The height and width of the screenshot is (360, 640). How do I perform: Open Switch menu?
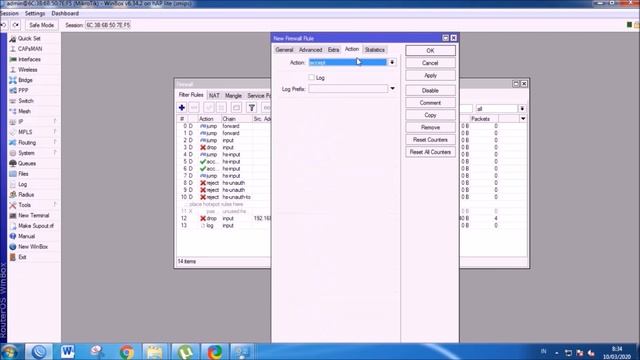[x=25, y=101]
